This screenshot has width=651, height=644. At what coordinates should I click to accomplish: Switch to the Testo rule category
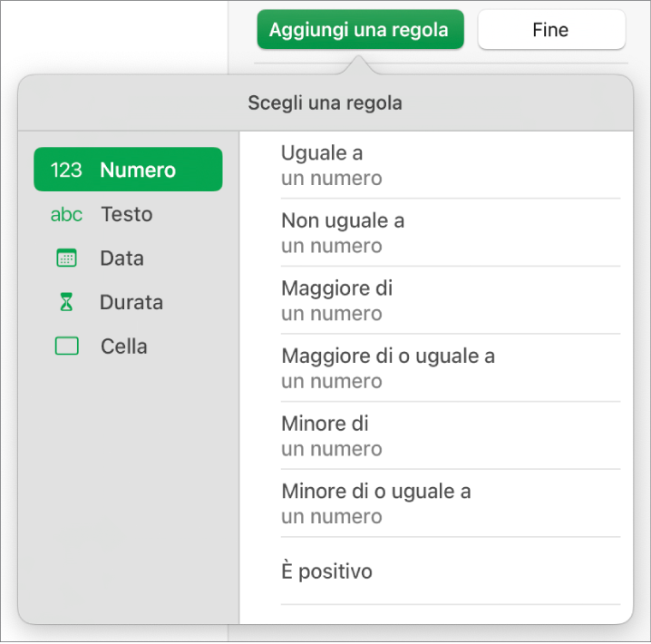click(126, 215)
